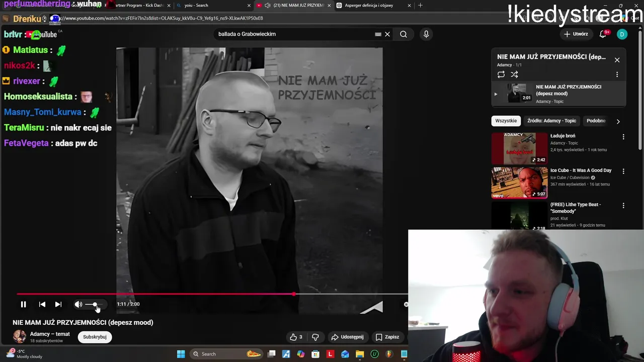Image resolution: width=644 pixels, height=362 pixels.
Task: Clear the YouTube search field text
Action: point(387,34)
